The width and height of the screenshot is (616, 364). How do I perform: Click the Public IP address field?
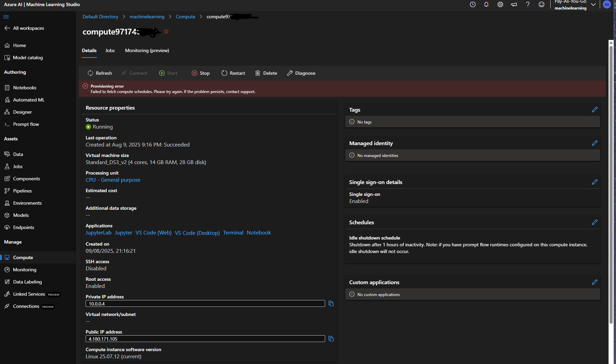(205, 339)
